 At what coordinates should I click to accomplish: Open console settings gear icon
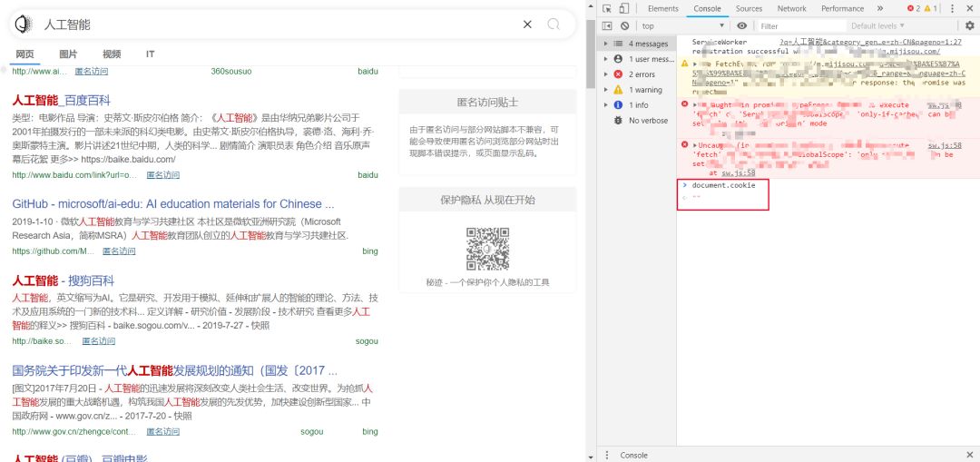(x=970, y=25)
